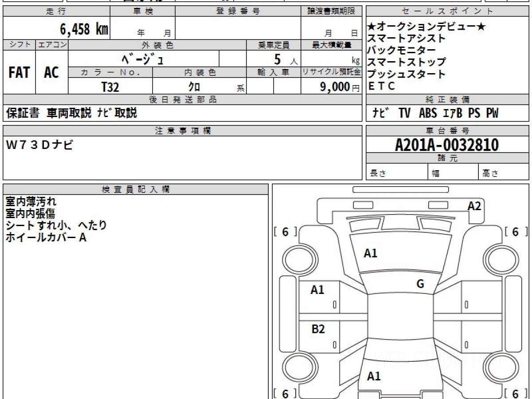Viewport: 532px width, 399px height.
Task: Select the ETC sales point
Action: (381, 86)
